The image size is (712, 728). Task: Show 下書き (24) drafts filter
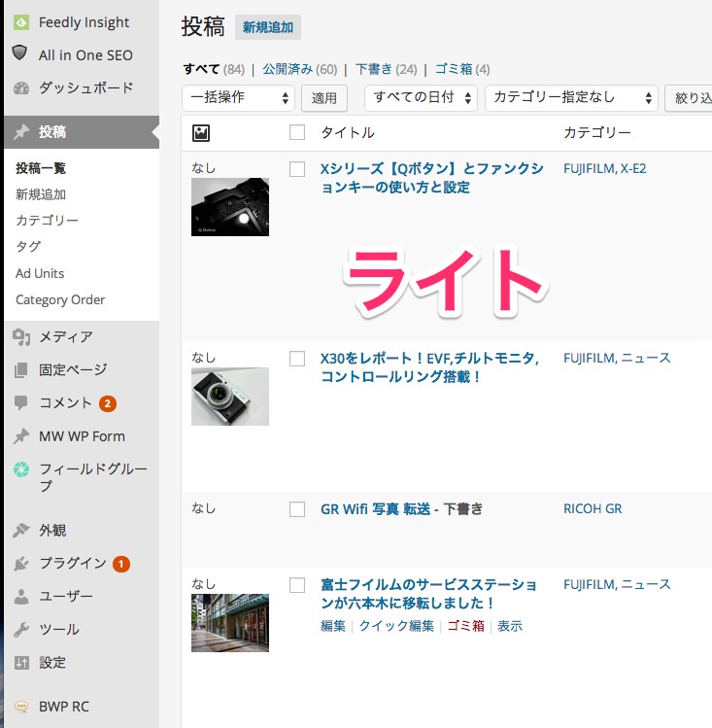coord(387,69)
